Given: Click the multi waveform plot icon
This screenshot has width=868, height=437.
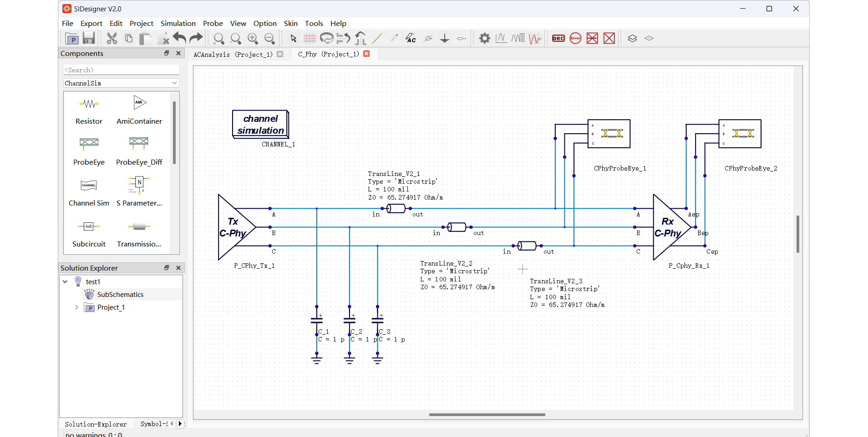Looking at the screenshot, I should coord(518,39).
